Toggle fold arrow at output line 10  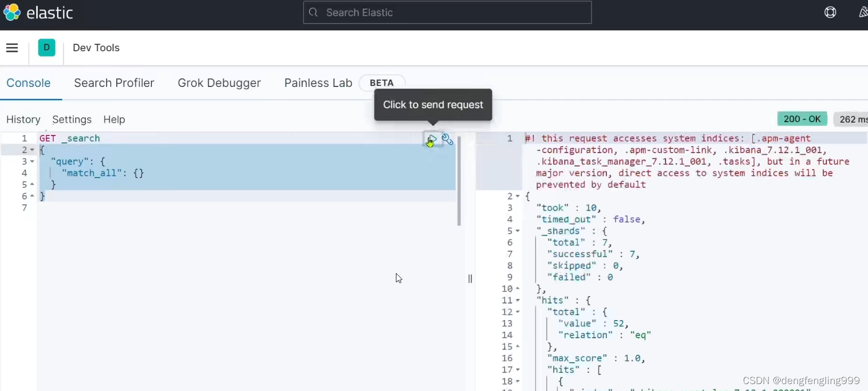[x=517, y=289]
